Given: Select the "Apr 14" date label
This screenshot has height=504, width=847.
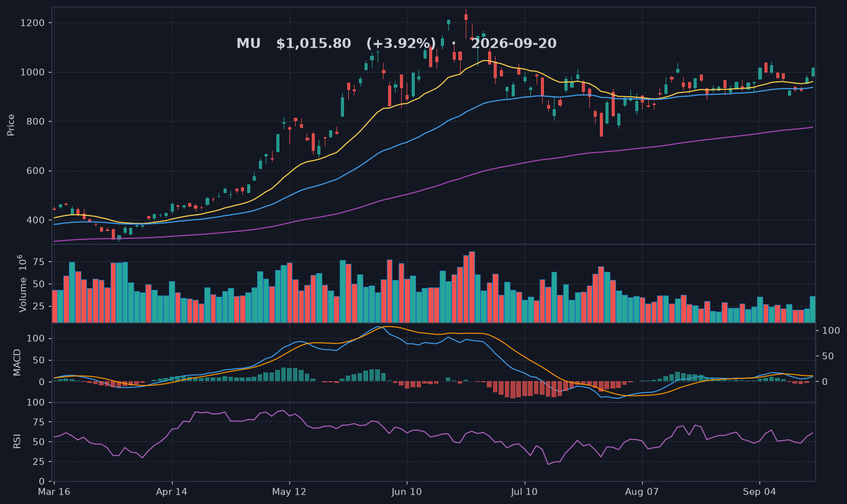Looking at the screenshot, I should click(x=172, y=492).
